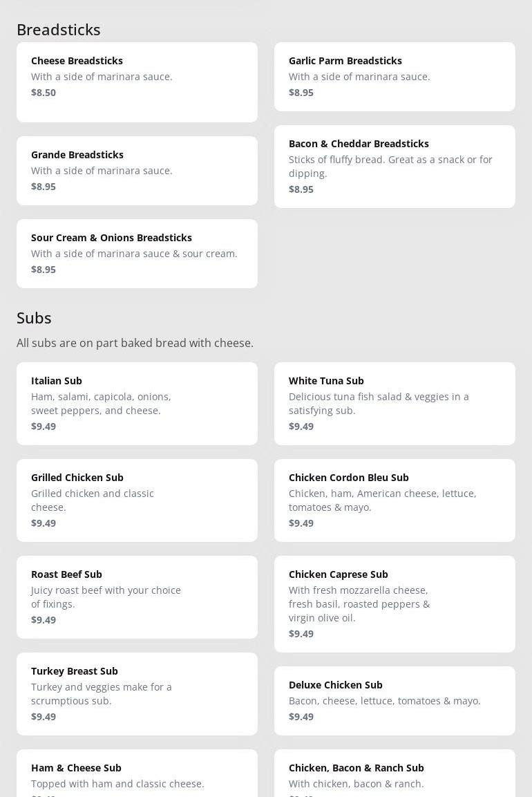
Task: Open the Roast Beef Sub item
Action: (137, 597)
